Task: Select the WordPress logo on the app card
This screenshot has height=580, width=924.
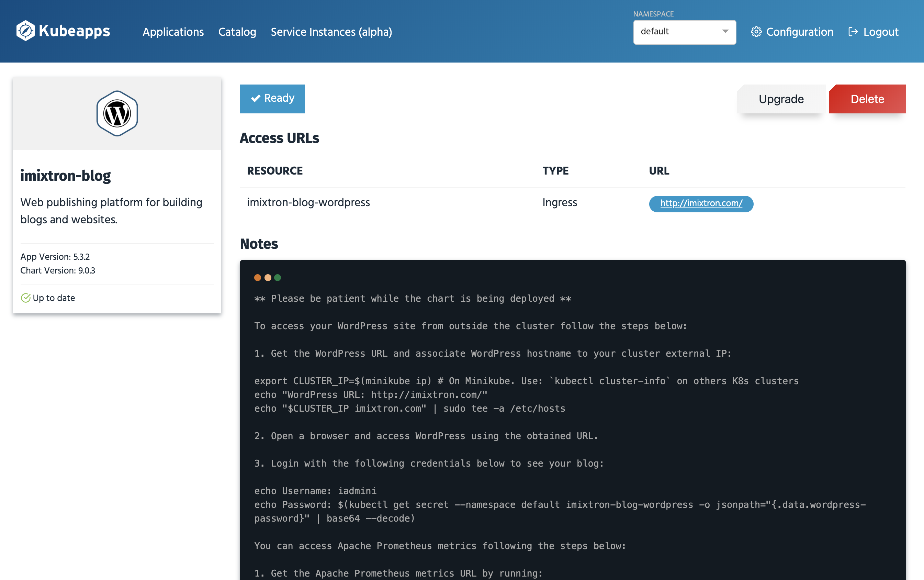Action: click(x=116, y=112)
